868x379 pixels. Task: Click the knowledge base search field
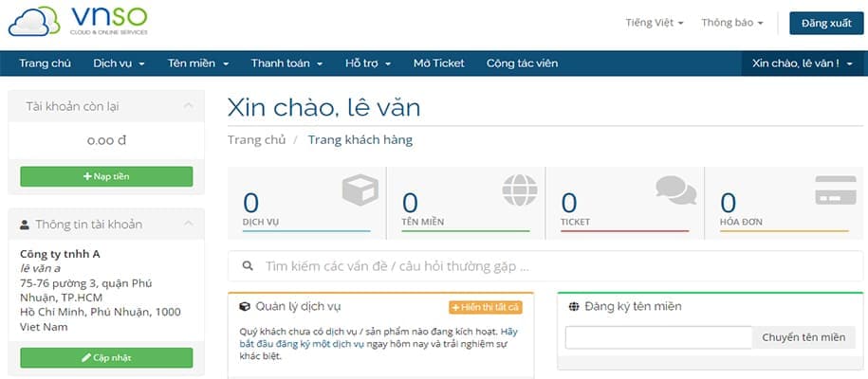tap(545, 266)
